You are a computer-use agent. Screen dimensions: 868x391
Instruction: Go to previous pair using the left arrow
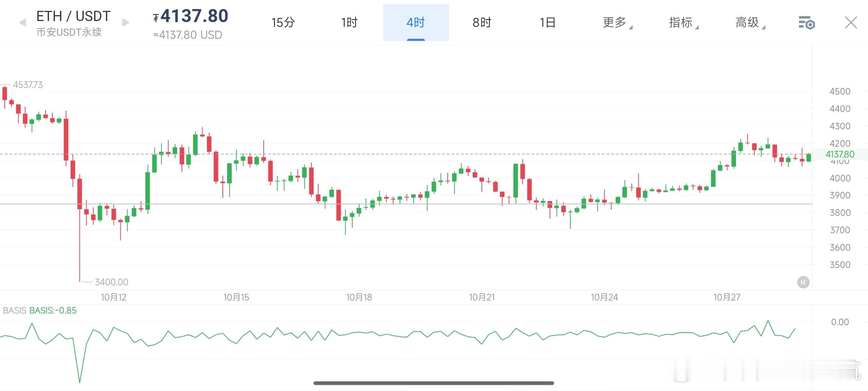[x=22, y=22]
